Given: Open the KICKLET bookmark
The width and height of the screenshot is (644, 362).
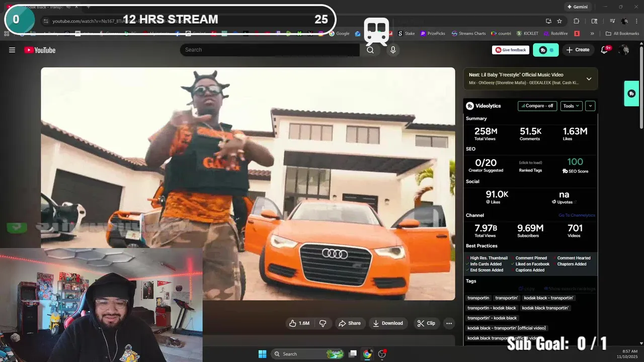Looking at the screenshot, I should pyautogui.click(x=527, y=34).
